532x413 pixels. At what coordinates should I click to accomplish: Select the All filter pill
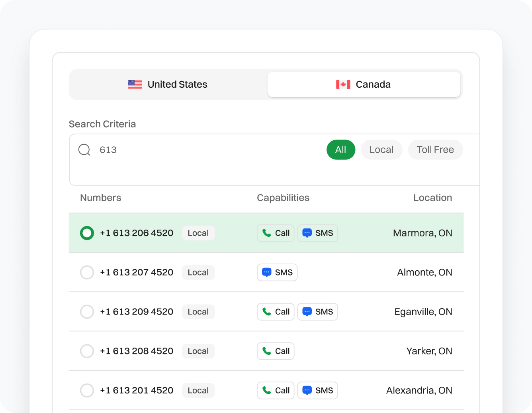tap(340, 150)
